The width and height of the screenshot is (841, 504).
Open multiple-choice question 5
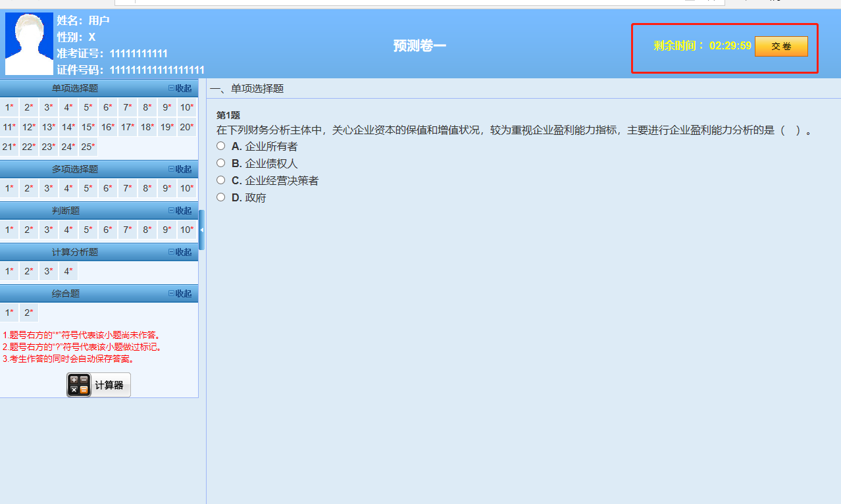pyautogui.click(x=88, y=188)
